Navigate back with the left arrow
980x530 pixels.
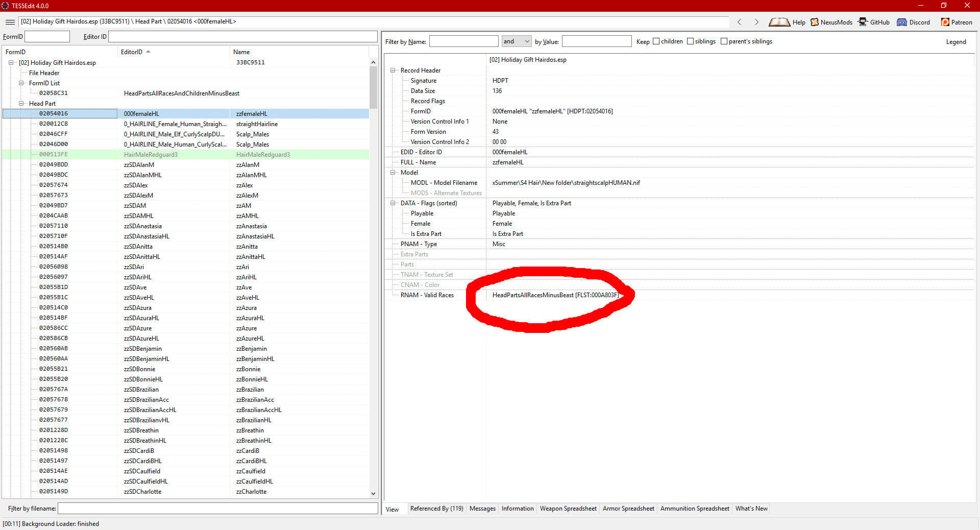coord(739,22)
